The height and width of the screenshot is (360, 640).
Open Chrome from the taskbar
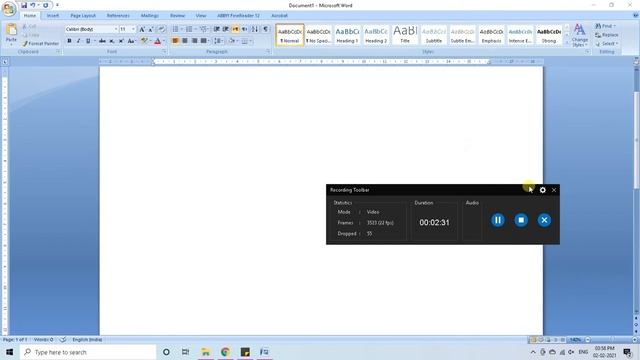(x=225, y=352)
